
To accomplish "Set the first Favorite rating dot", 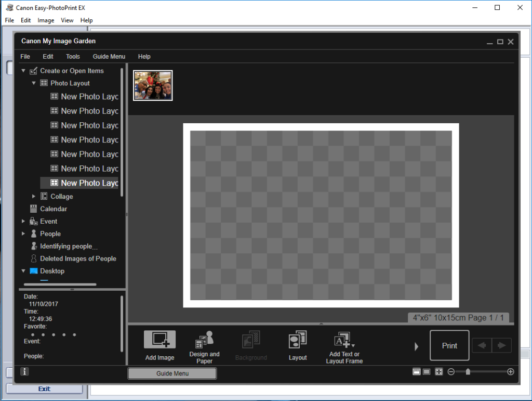I will (x=33, y=335).
